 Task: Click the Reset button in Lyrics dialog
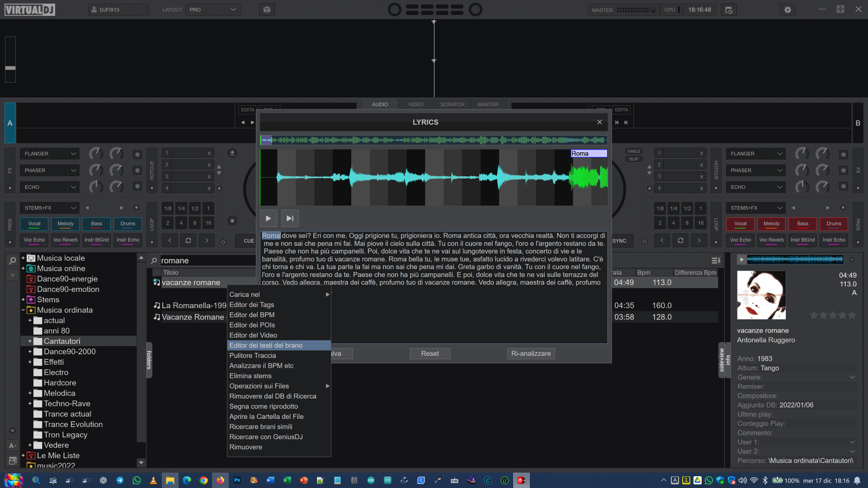coord(429,354)
